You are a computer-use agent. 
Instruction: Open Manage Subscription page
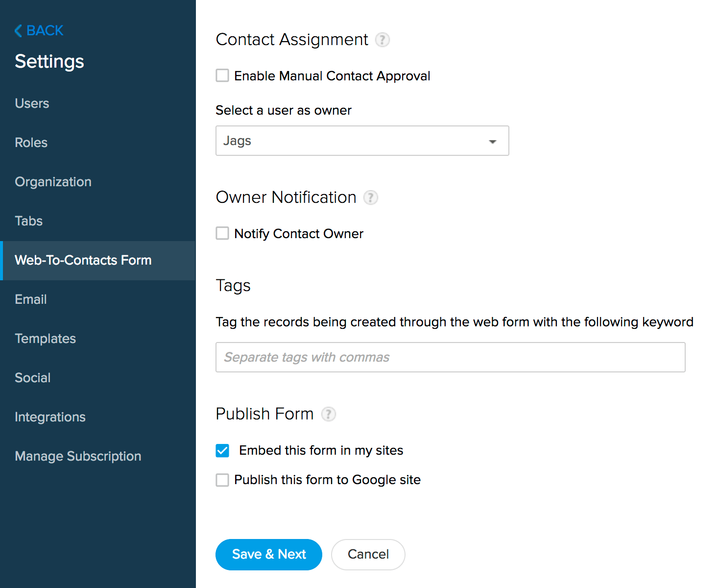coord(78,456)
